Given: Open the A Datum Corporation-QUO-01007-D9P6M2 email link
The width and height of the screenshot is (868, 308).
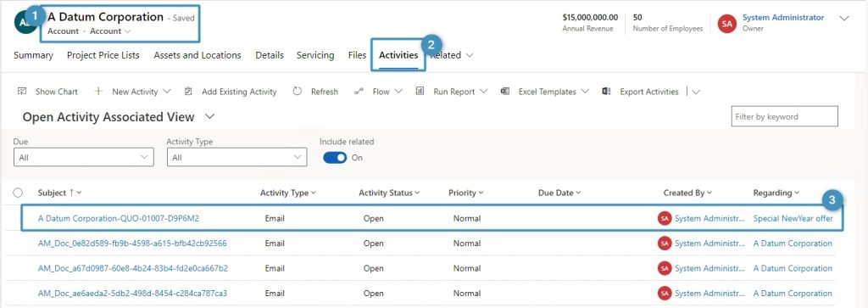Looking at the screenshot, I should pyautogui.click(x=119, y=218).
